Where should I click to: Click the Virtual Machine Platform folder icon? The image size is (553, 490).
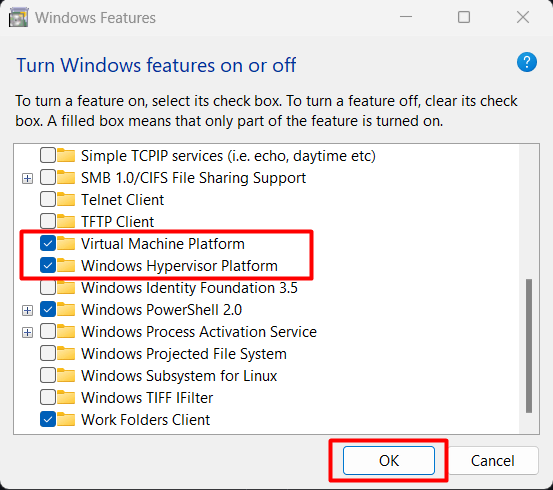(66, 243)
